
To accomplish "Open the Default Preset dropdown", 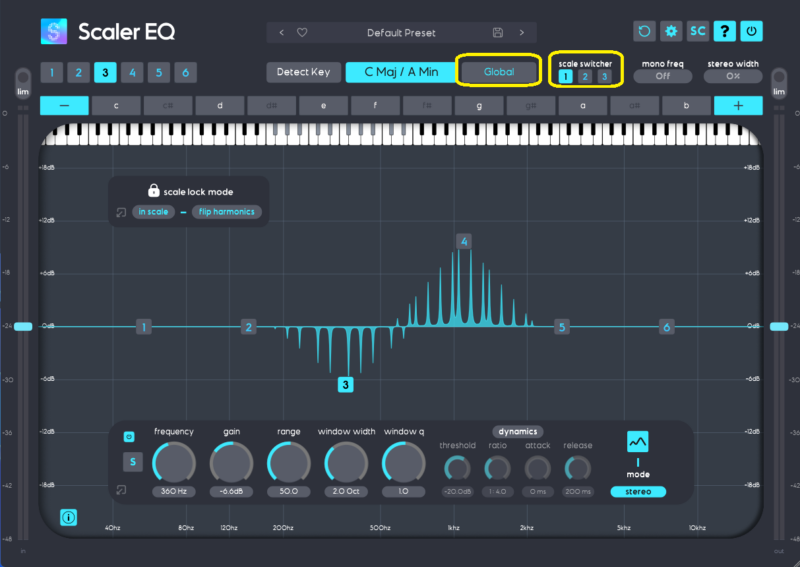I will (401, 33).
